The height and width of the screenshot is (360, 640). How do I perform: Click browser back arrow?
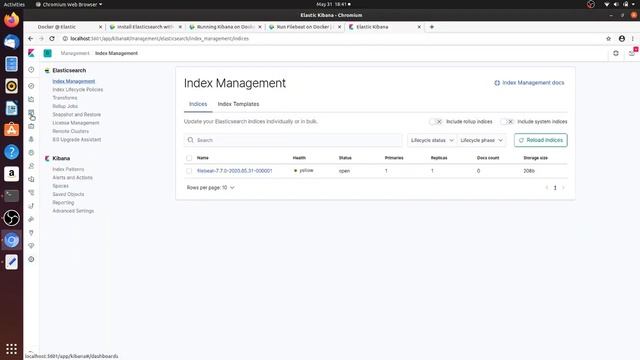coord(31,38)
